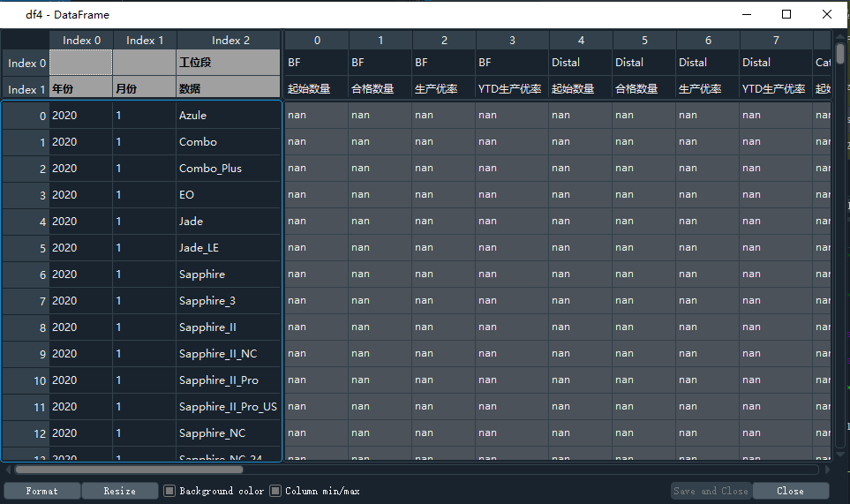Screen dimensions: 850x504
Task: Click YTD生产优率 header under column 3
Action: (512, 88)
